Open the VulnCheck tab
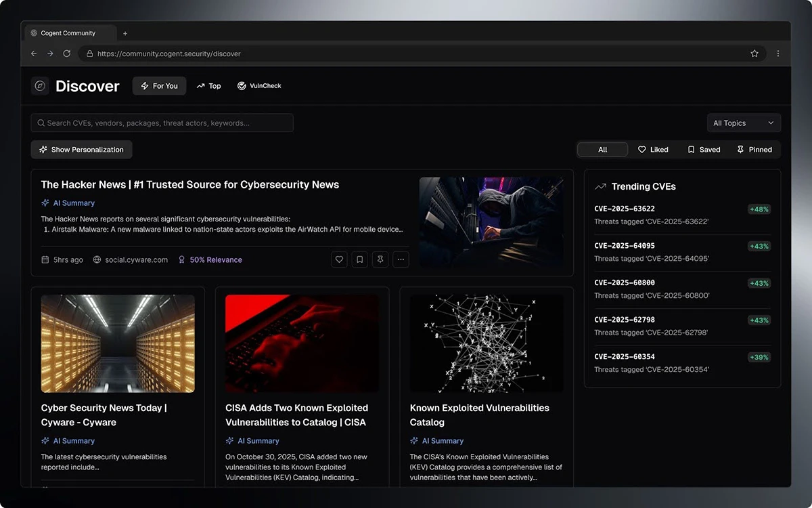Screen dimensions: 812x508 coord(259,86)
